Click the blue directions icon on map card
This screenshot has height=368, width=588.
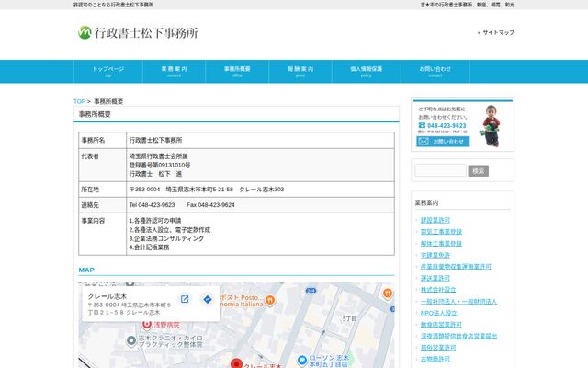[x=208, y=299]
